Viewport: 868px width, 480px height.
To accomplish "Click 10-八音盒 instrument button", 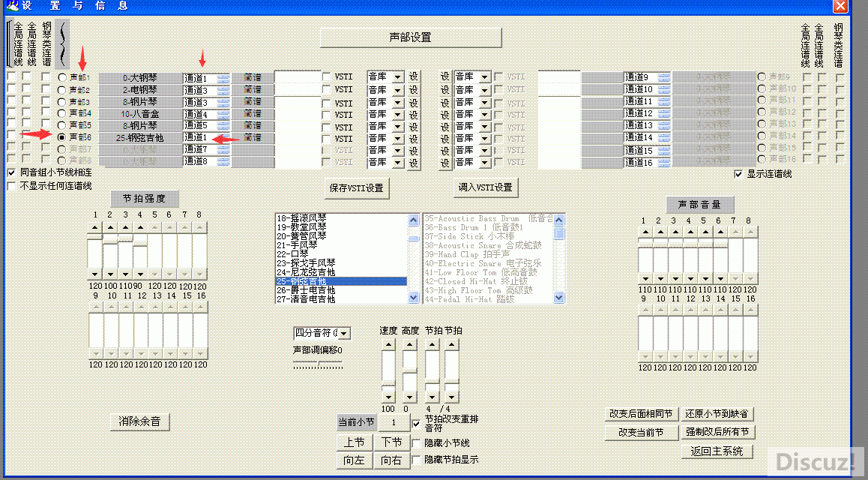I will 141,115.
